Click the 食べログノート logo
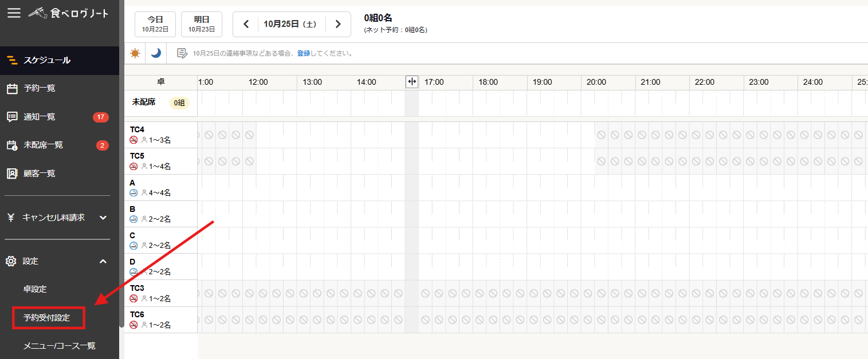 [68, 13]
